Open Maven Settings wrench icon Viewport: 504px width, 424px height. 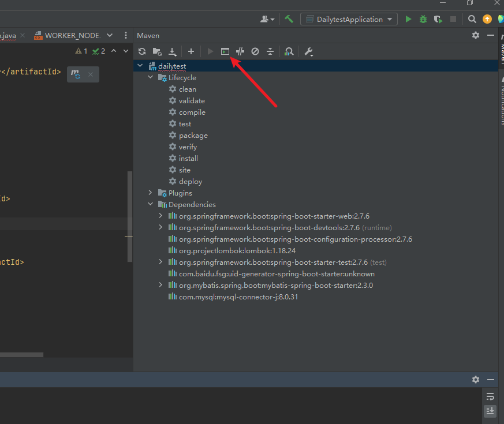(x=309, y=52)
